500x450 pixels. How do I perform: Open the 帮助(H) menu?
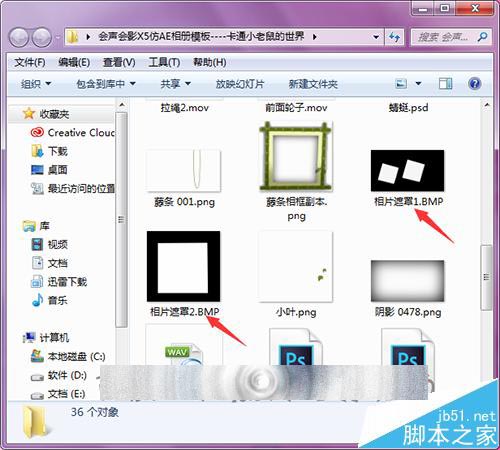[x=209, y=62]
